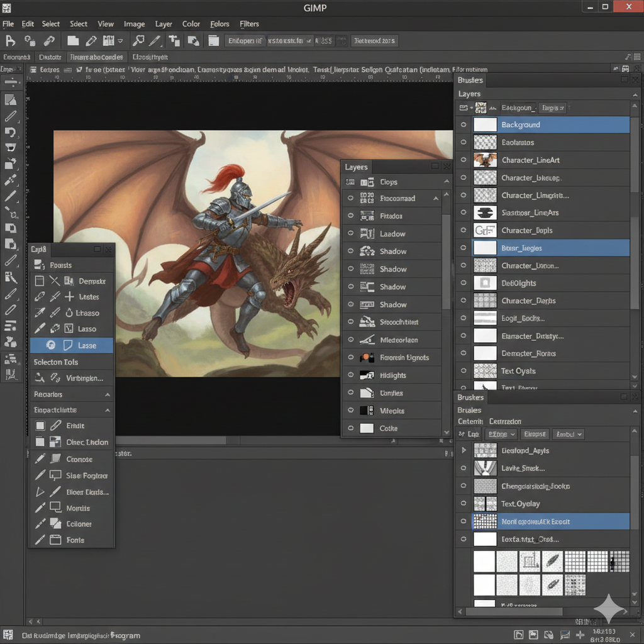The height and width of the screenshot is (644, 644).
Task: Click the pencil icon in left toolbox
Action: (x=11, y=116)
